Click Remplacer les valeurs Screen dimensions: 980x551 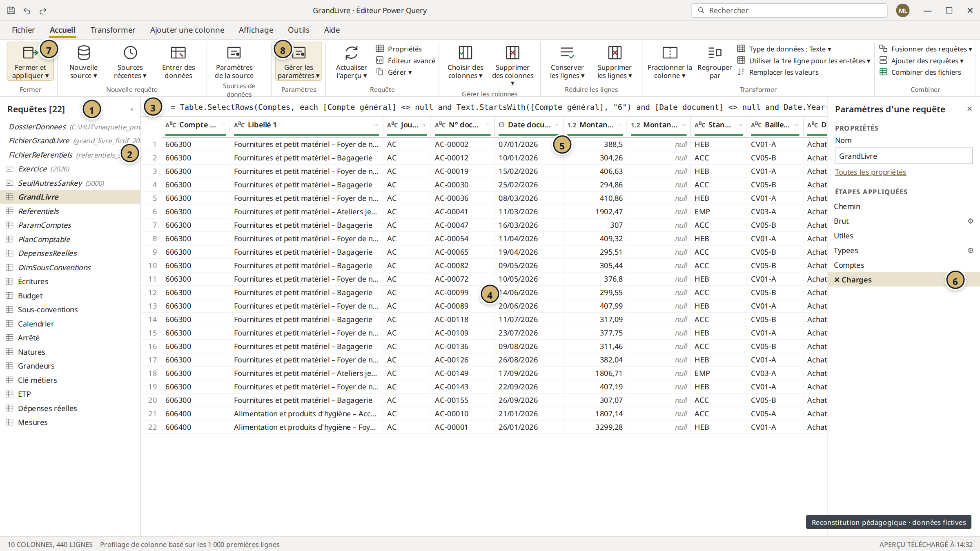(x=778, y=72)
